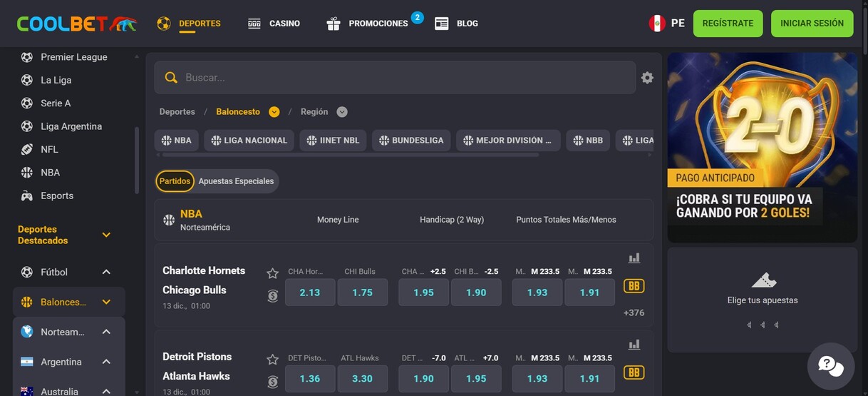868x396 pixels.
Task: Click the magnifier search icon
Action: click(x=171, y=78)
